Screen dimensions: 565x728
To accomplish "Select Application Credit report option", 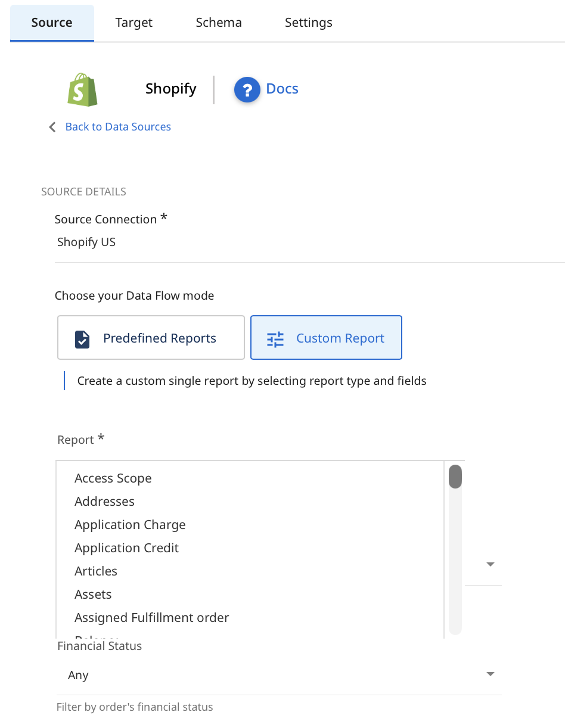I will click(x=126, y=548).
